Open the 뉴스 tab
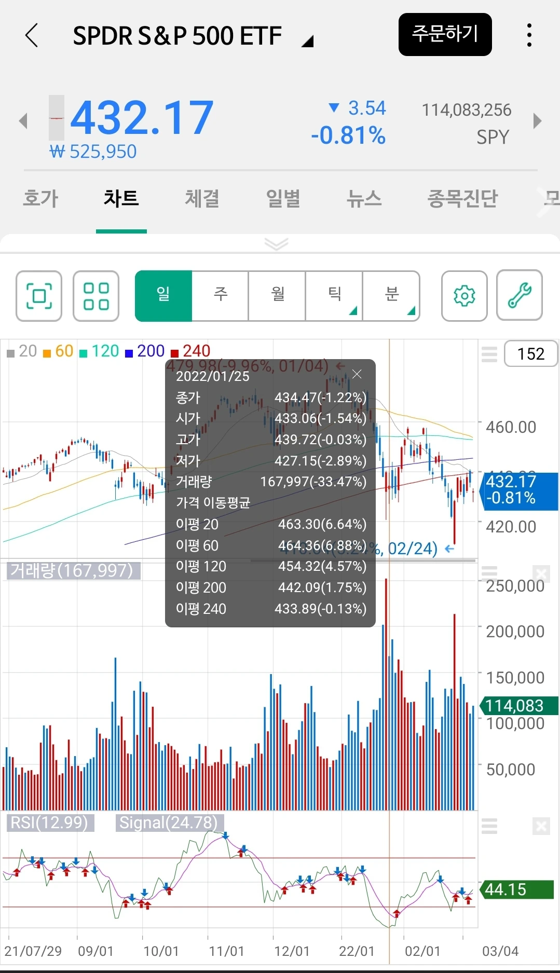560x973 pixels. (364, 198)
